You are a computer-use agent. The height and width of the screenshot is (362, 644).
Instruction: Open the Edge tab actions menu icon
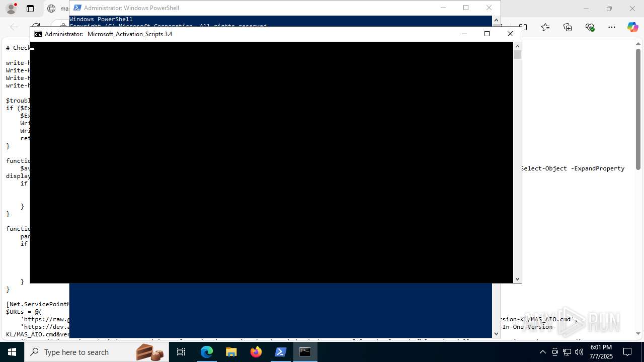[30, 9]
